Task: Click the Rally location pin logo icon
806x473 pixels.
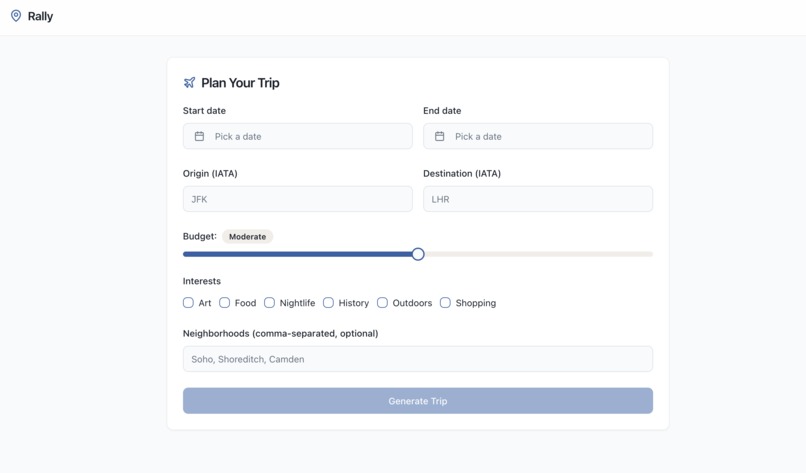Action: 16,16
